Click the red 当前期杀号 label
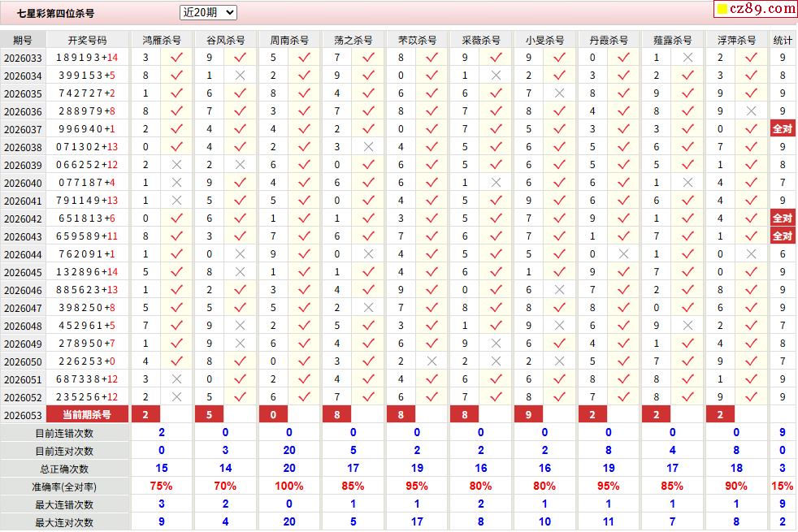This screenshot has height=532, width=798. [87, 414]
